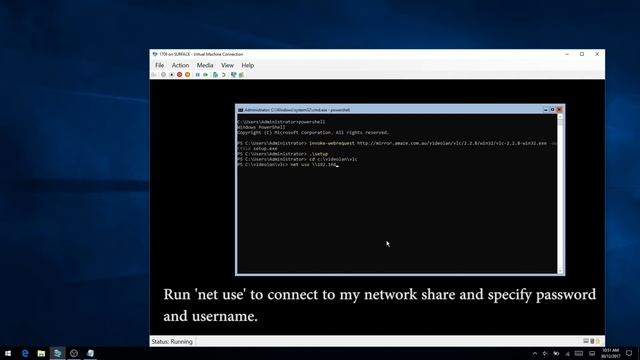This screenshot has width=640, height=360.
Task: Revert the virtual machine to checkpoint
Action: click(224, 75)
